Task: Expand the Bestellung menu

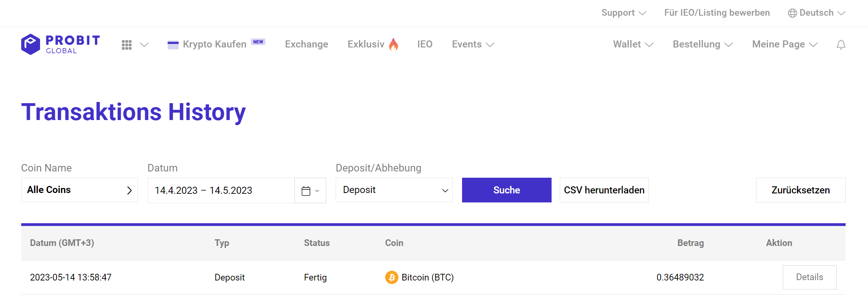Action: click(703, 44)
